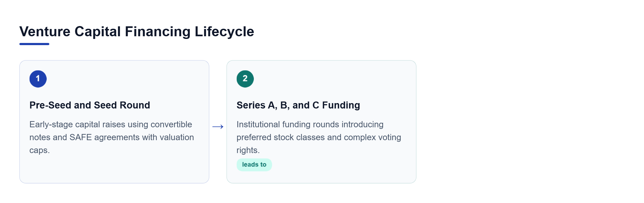The height and width of the screenshot is (203, 644).
Task: Click the teal step 2 badge
Action: pos(245,79)
